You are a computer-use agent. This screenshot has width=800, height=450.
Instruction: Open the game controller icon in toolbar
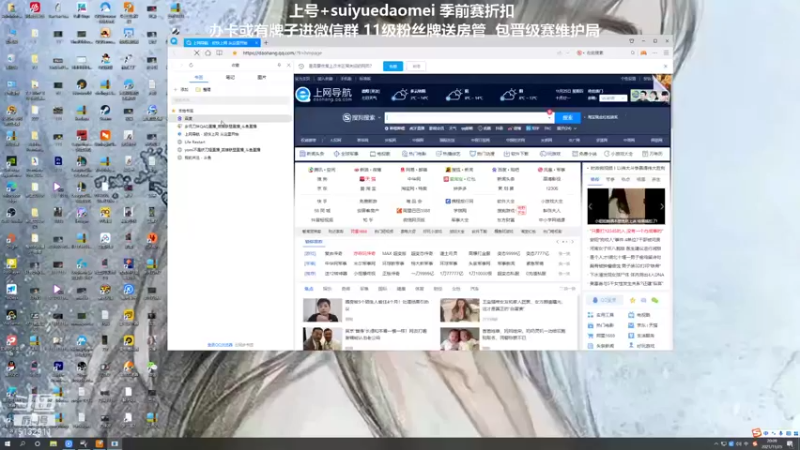coord(644,53)
